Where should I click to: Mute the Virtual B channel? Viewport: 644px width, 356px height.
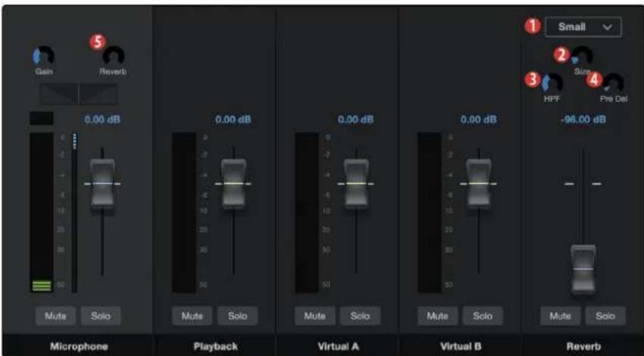(x=437, y=316)
